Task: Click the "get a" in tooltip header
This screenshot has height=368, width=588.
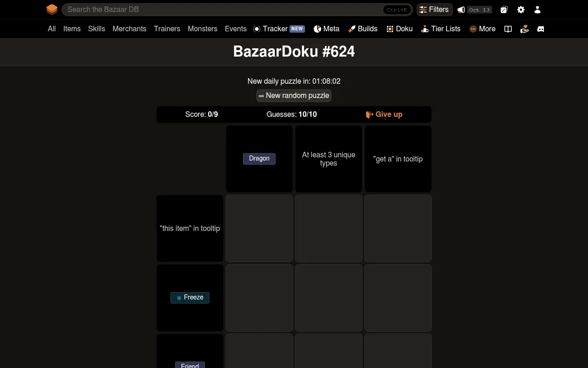Action: [x=398, y=159]
